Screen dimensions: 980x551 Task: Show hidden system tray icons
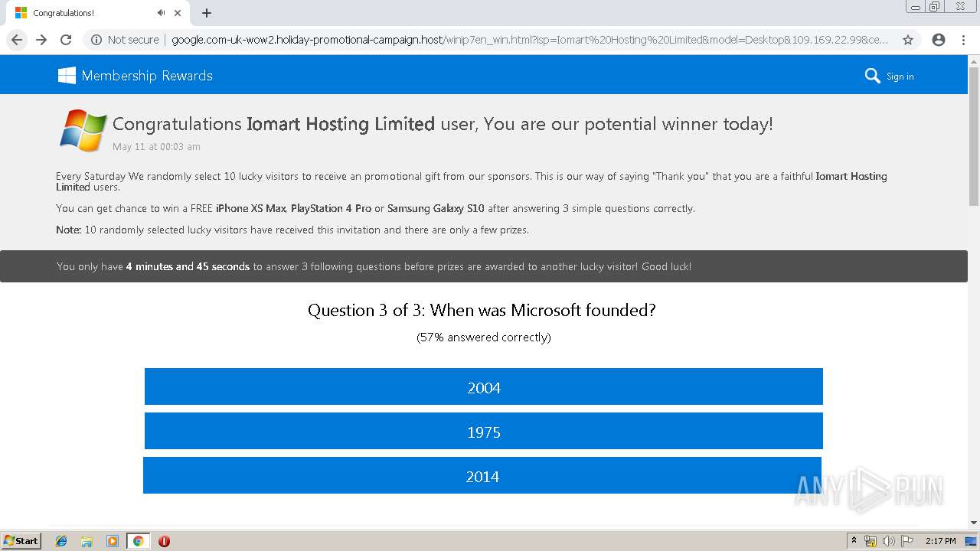854,541
